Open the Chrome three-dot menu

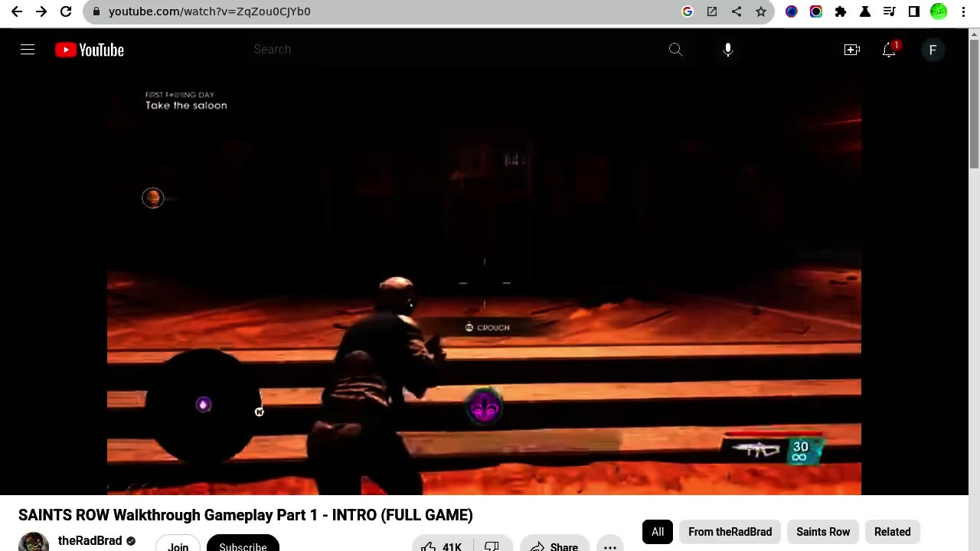[x=963, y=11]
